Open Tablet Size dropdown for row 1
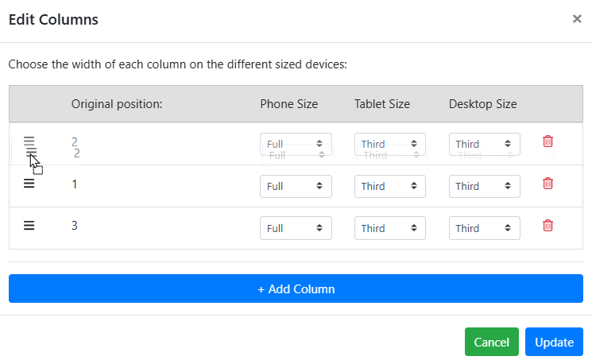592x364 pixels. pyautogui.click(x=390, y=186)
